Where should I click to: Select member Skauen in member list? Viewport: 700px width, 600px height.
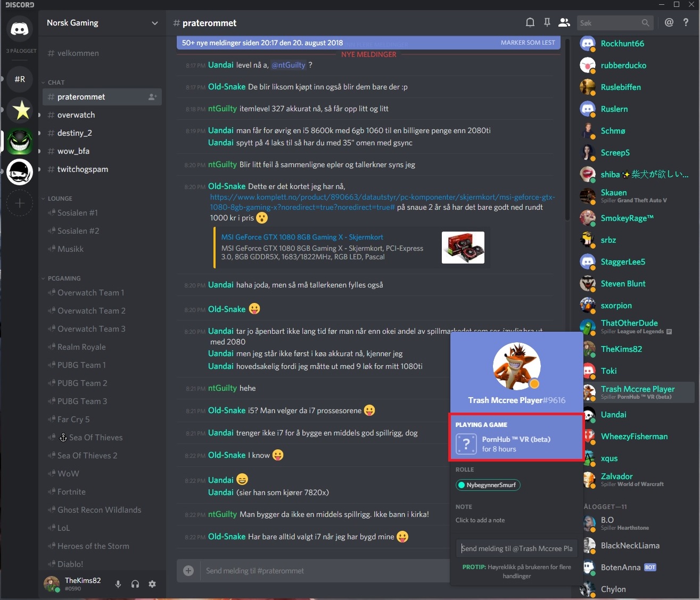(x=636, y=196)
